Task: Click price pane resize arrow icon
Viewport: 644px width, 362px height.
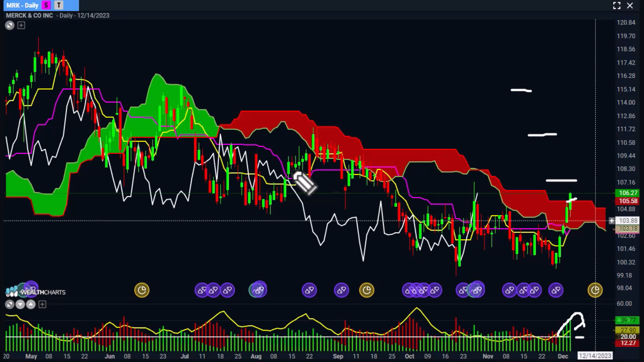Action: pos(10,25)
